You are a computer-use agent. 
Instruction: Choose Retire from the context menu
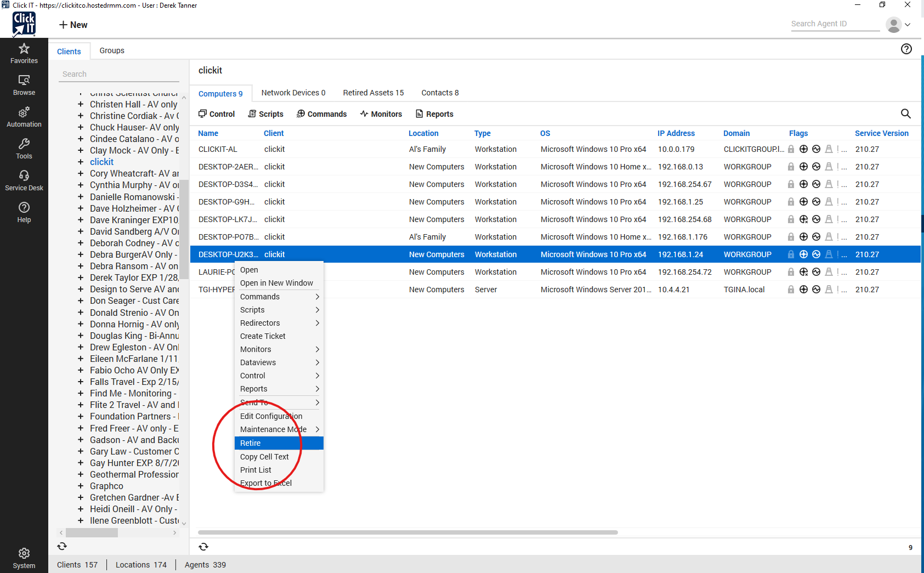pyautogui.click(x=279, y=443)
